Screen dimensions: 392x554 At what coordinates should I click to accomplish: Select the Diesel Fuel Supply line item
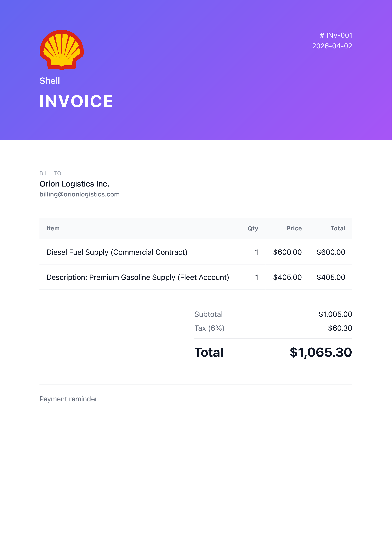point(117,252)
